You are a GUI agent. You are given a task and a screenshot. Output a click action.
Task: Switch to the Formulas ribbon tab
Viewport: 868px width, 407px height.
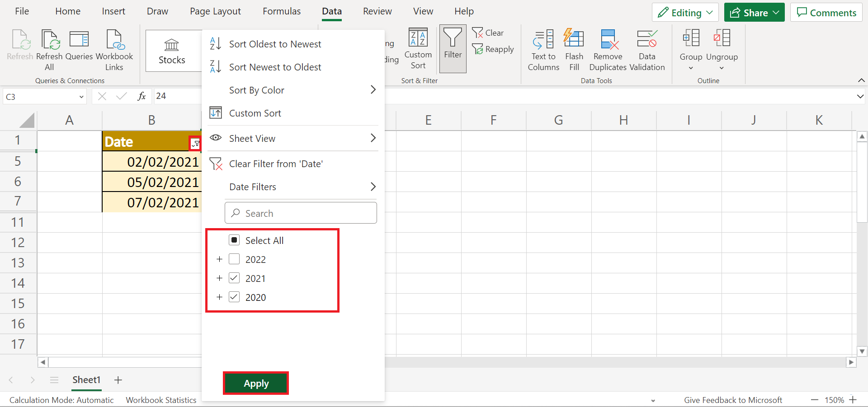tap(281, 11)
